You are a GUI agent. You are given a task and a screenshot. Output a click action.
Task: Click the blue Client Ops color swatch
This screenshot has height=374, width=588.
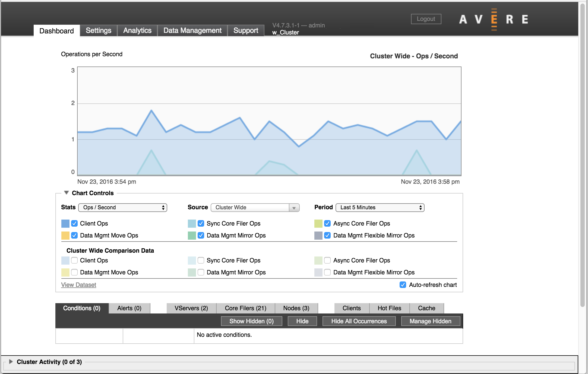[65, 224]
